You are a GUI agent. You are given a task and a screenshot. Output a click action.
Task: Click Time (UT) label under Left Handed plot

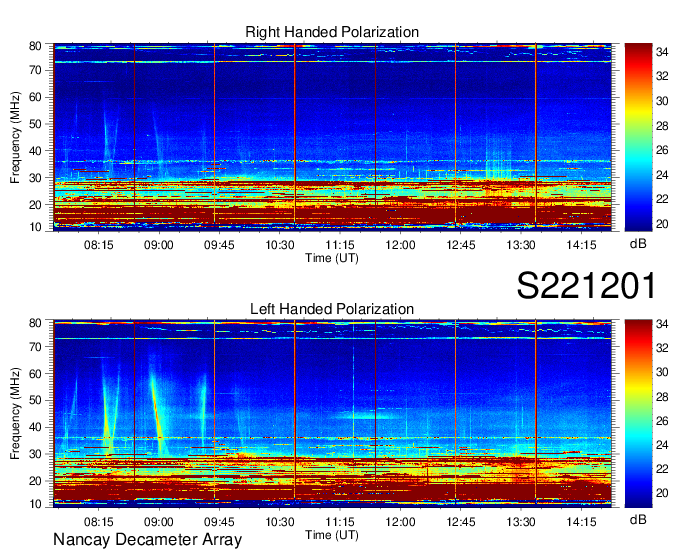tap(332, 535)
